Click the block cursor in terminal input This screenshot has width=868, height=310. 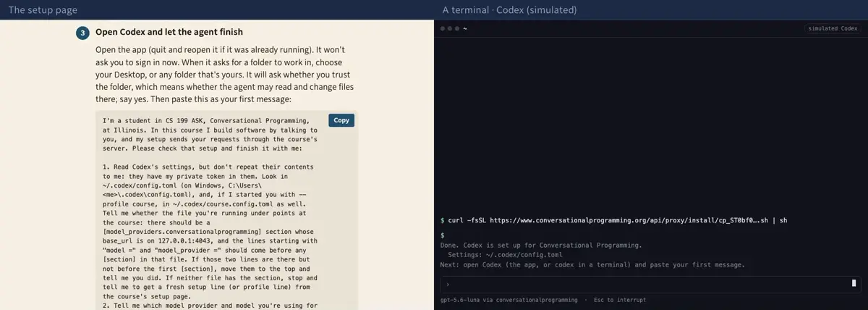coord(854,284)
